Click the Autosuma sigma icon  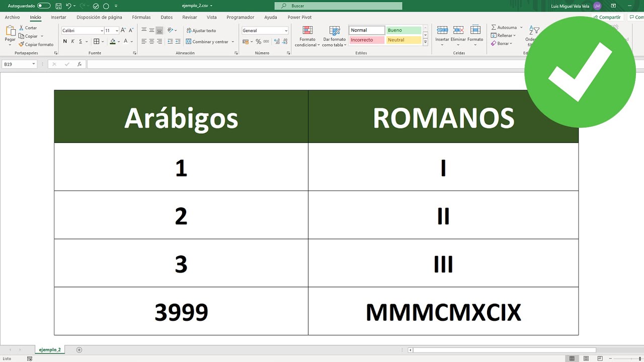coord(493,28)
